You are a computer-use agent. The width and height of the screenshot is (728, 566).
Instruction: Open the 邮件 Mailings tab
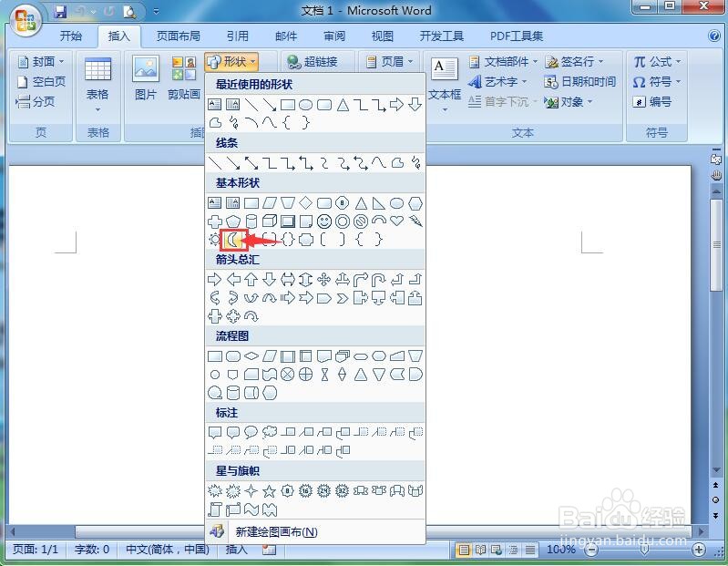coord(286,36)
